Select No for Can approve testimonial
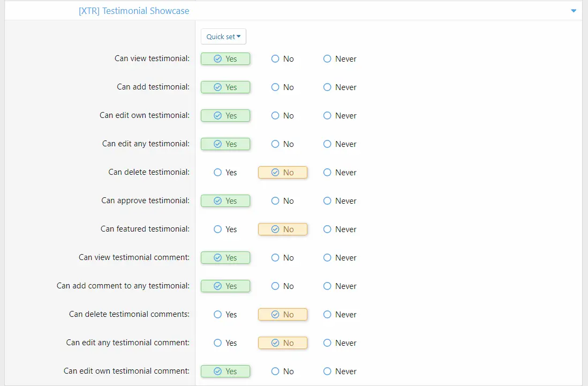 (x=282, y=201)
